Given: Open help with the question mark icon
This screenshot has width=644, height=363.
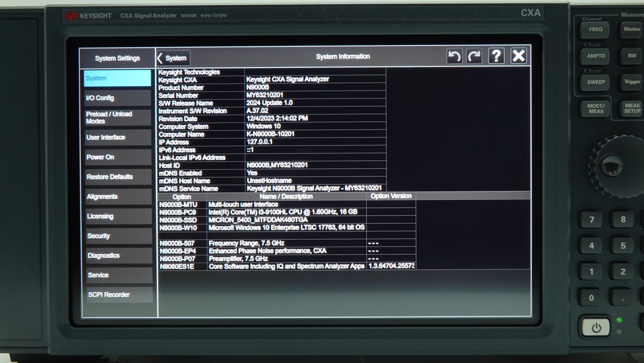Looking at the screenshot, I should click(496, 56).
